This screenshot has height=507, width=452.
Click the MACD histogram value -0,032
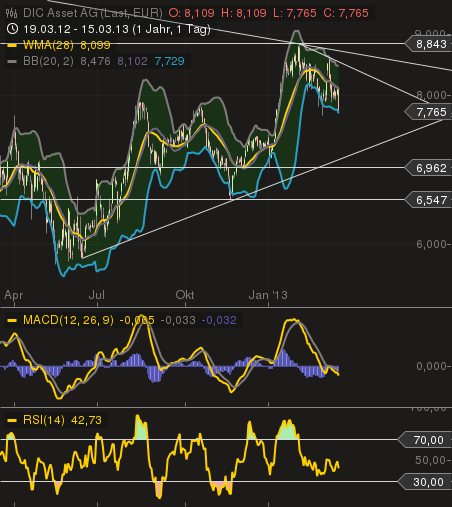(x=219, y=320)
